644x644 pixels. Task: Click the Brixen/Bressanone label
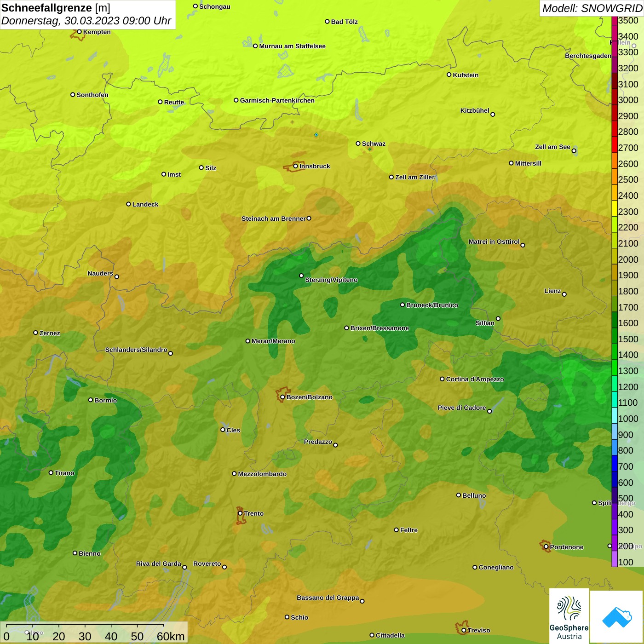click(x=379, y=328)
